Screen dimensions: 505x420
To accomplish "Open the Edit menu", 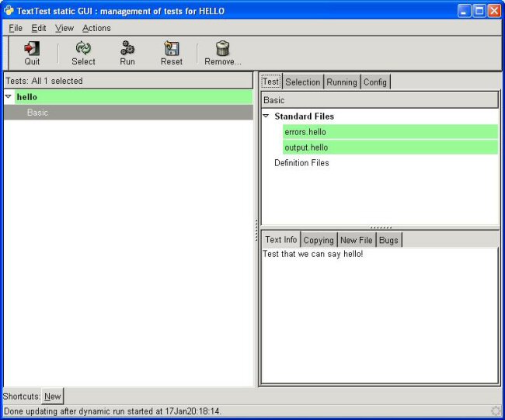I will tap(39, 28).
